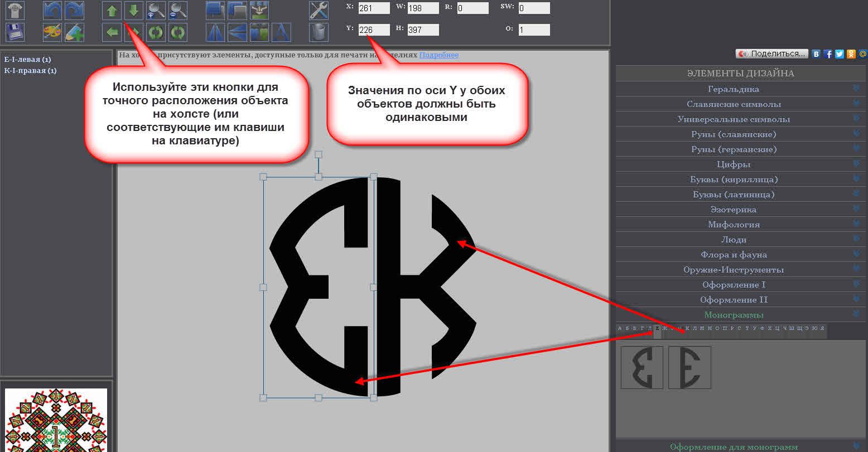This screenshot has width=868, height=452.
Task: Click the H height field
Action: click(x=423, y=30)
